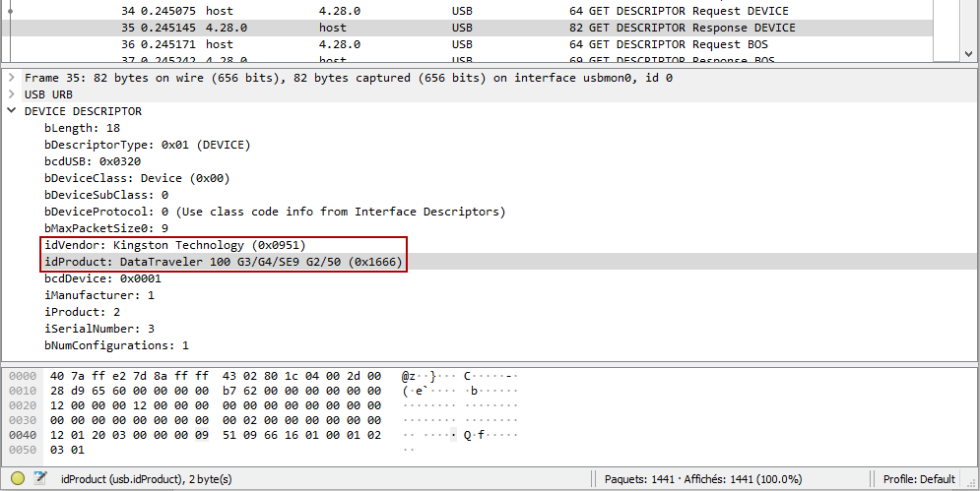
Task: Click time 0.245171 of packet 36
Action: click(x=168, y=44)
